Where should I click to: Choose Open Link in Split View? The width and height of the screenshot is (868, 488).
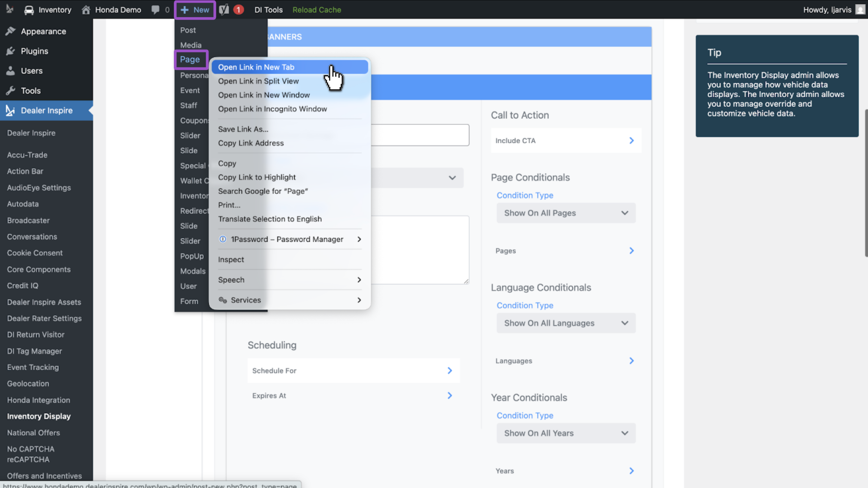point(290,81)
